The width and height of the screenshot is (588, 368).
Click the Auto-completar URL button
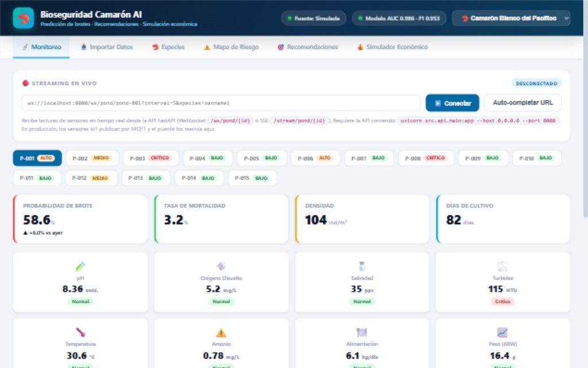(523, 102)
